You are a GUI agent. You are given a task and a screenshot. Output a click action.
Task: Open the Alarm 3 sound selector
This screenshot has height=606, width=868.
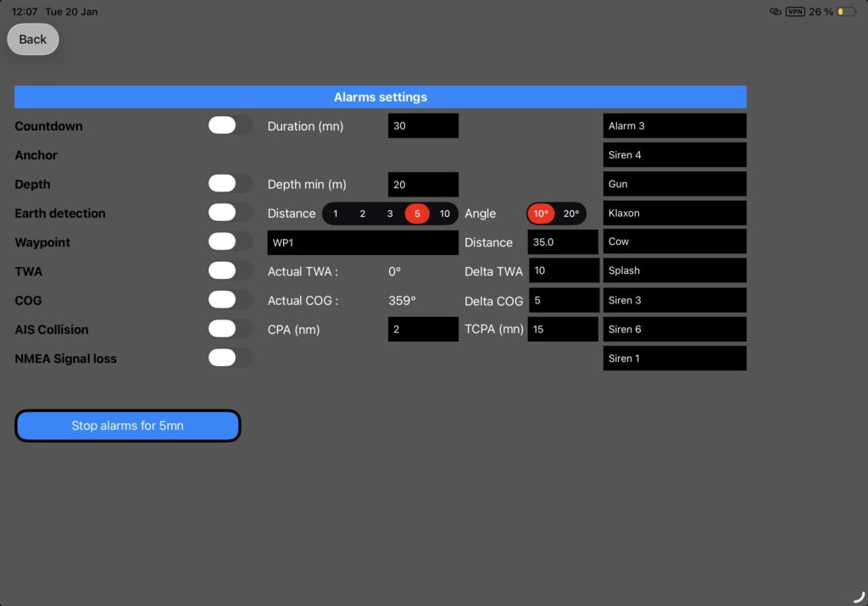pyautogui.click(x=674, y=125)
